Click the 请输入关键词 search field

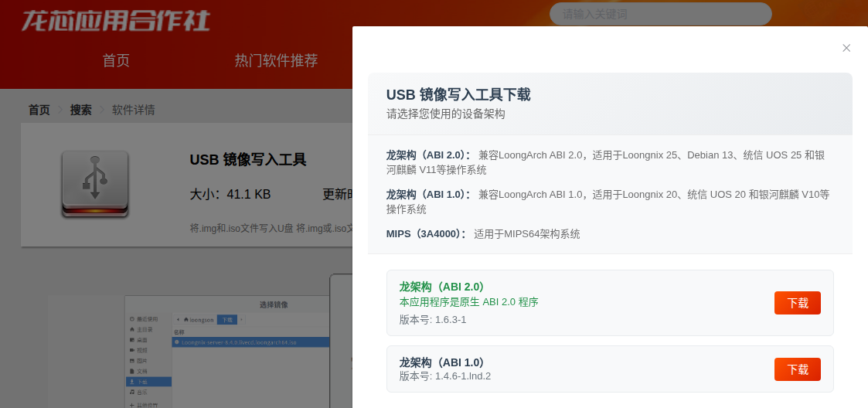pyautogui.click(x=660, y=14)
